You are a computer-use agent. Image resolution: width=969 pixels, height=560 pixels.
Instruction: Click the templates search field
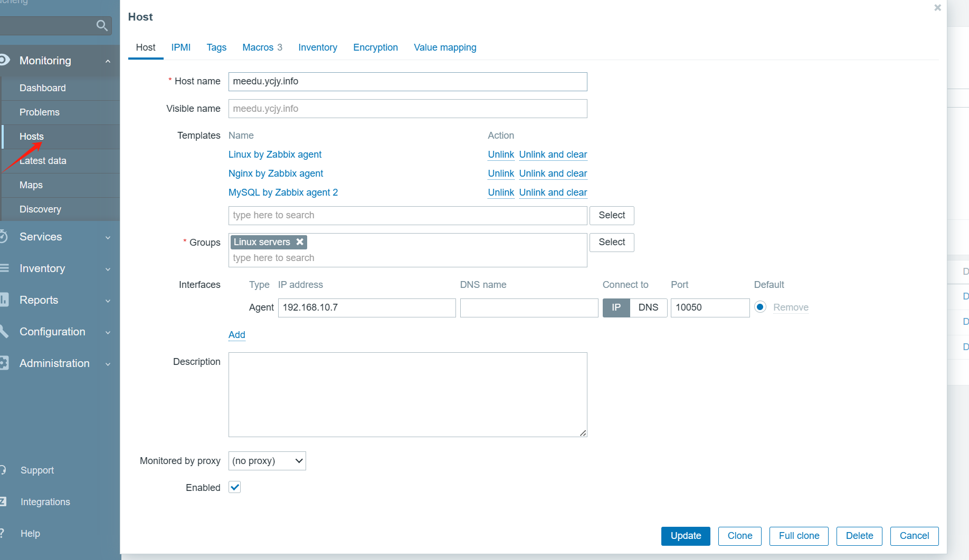pos(407,215)
